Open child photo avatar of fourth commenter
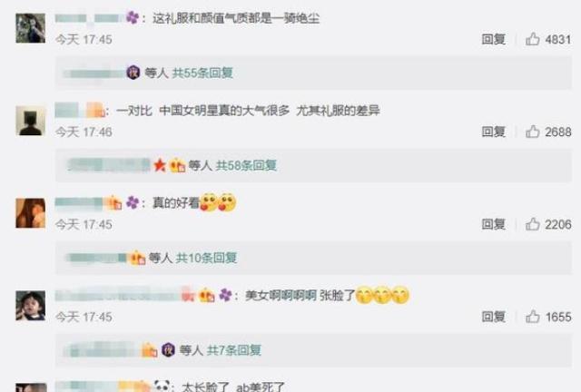581x392 pixels. (x=30, y=306)
